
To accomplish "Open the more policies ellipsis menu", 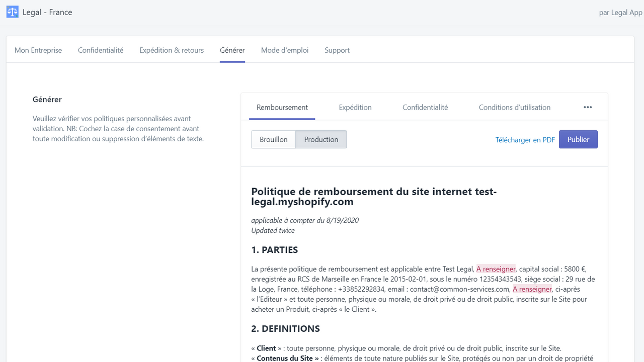I will coord(588,107).
